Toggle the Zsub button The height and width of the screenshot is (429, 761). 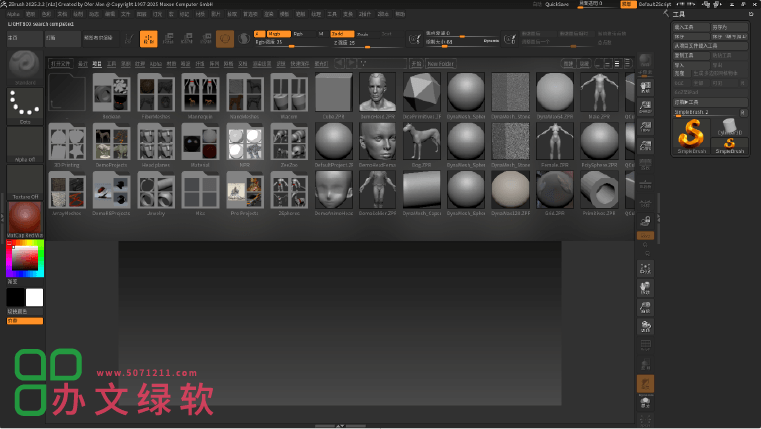click(x=367, y=34)
